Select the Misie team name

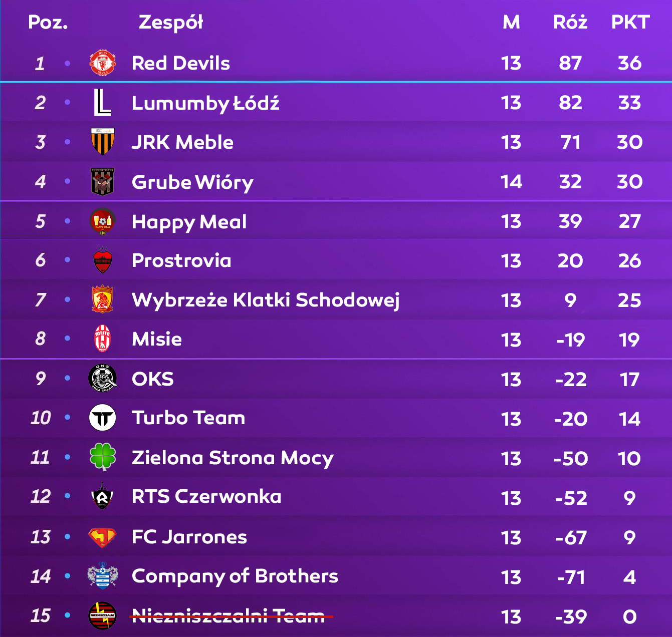point(157,340)
